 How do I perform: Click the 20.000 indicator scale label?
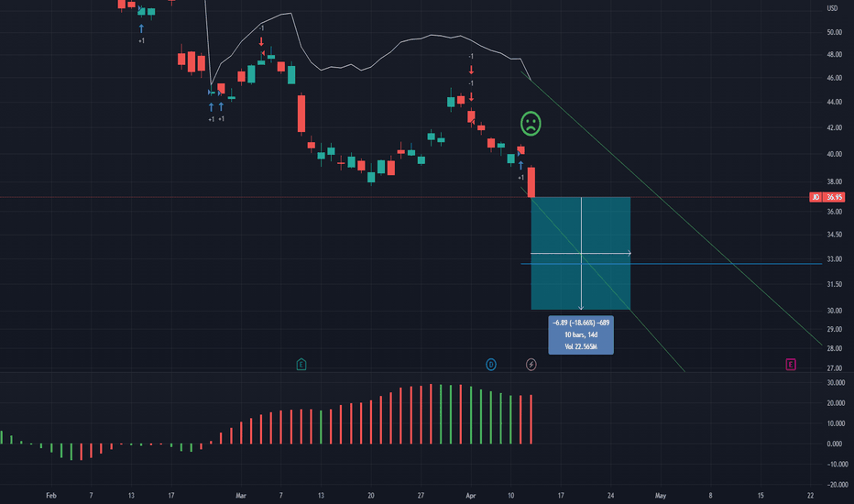pos(836,403)
